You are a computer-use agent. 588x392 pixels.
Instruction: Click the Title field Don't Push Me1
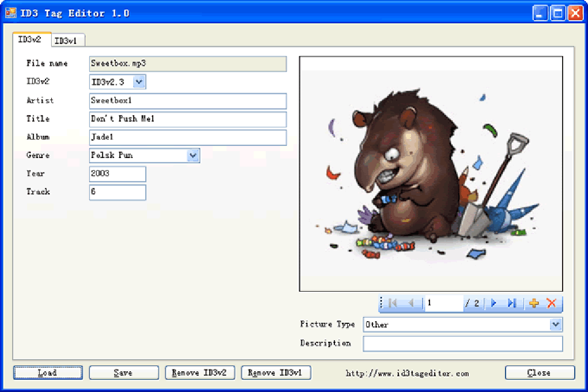coord(188,119)
